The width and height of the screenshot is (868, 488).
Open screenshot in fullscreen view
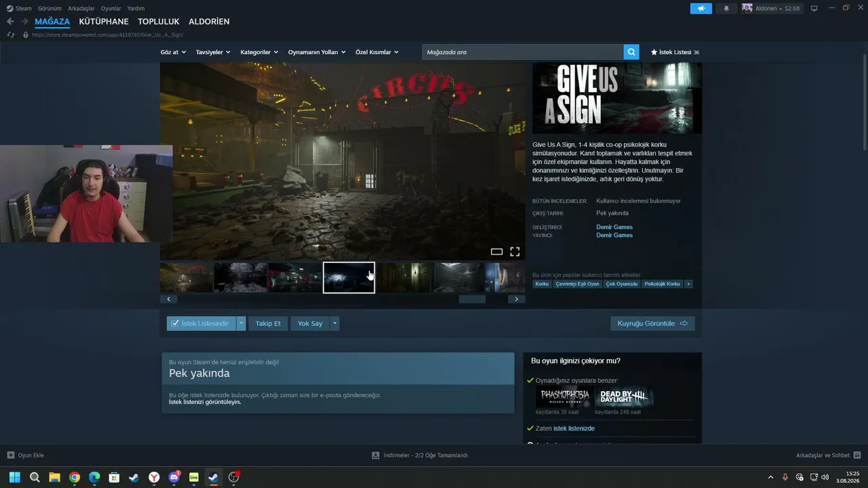point(515,251)
